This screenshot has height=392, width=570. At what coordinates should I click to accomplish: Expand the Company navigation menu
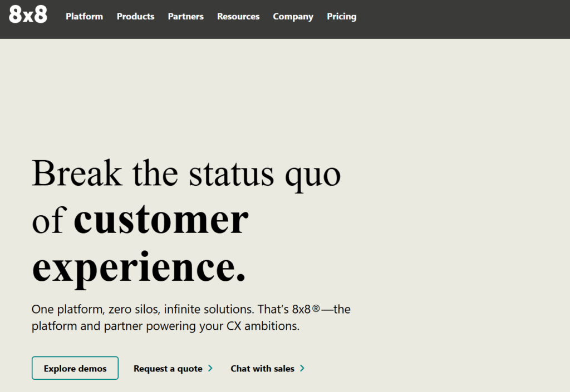pyautogui.click(x=293, y=17)
